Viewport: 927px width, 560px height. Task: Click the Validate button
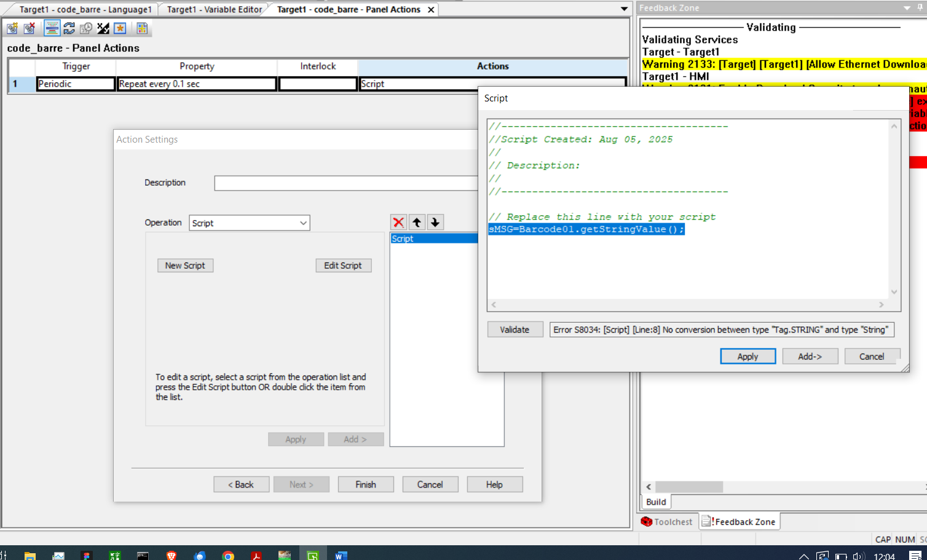pos(515,329)
